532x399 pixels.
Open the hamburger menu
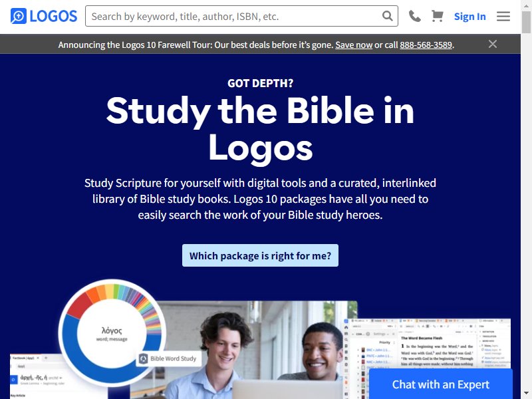pyautogui.click(x=503, y=16)
